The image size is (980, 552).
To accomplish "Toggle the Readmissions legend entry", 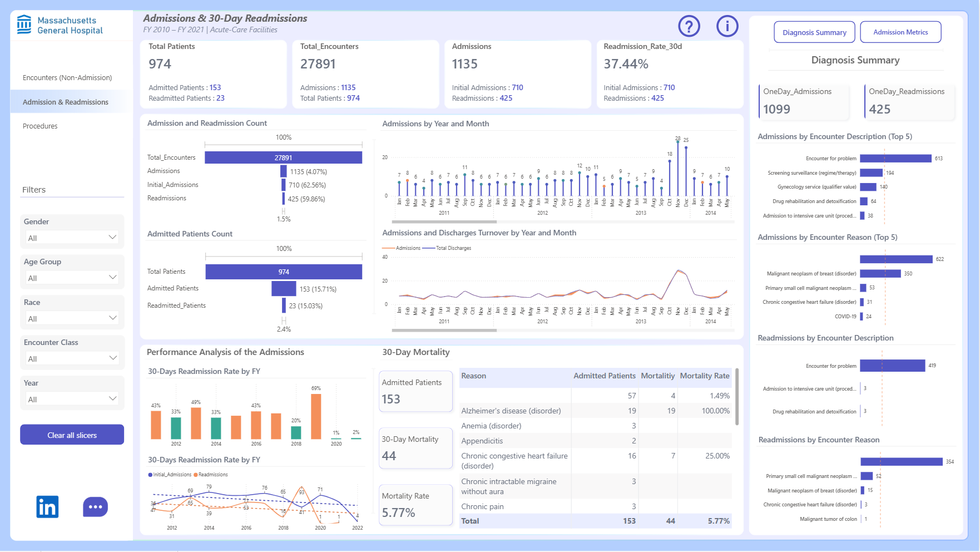I will (211, 475).
